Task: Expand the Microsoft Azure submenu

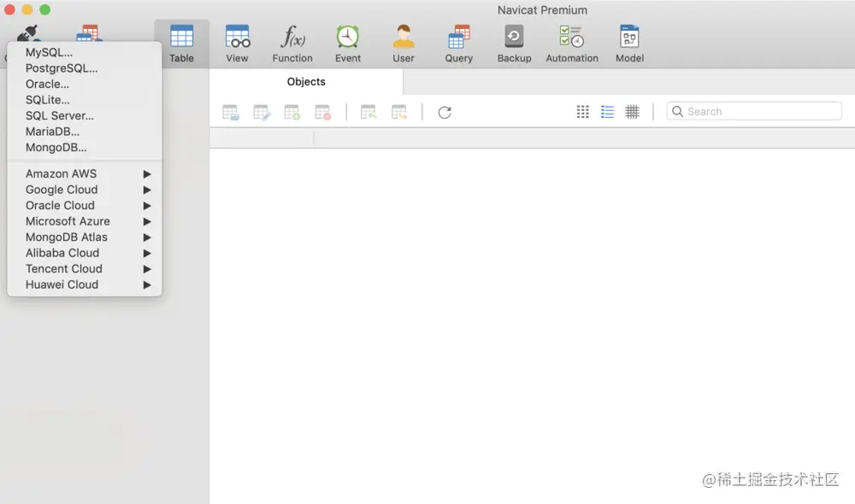Action: pyautogui.click(x=85, y=221)
